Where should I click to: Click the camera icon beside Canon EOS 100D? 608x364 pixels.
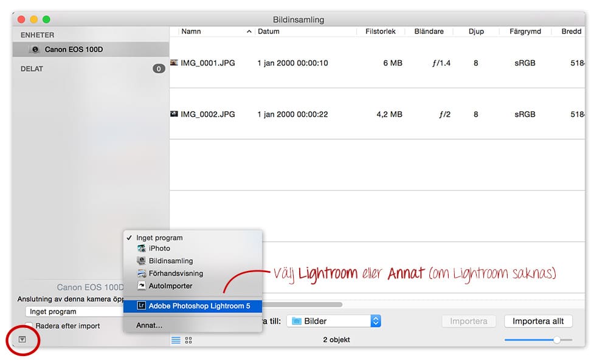point(35,50)
